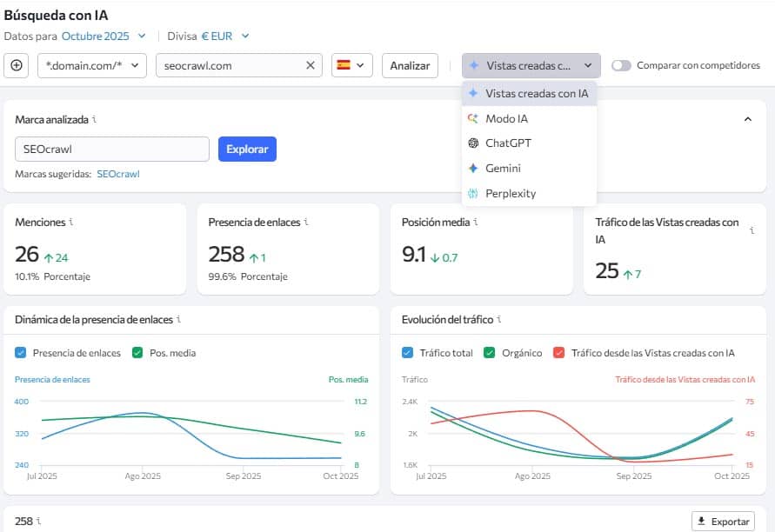
Task: Click the plus icon to add a domain
Action: click(x=17, y=65)
